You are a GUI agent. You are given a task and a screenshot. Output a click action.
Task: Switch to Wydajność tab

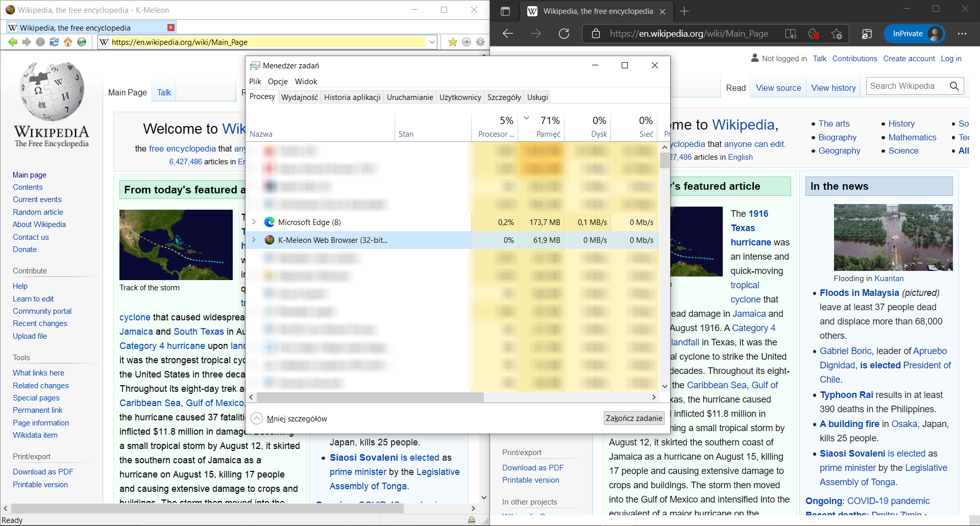pyautogui.click(x=300, y=97)
